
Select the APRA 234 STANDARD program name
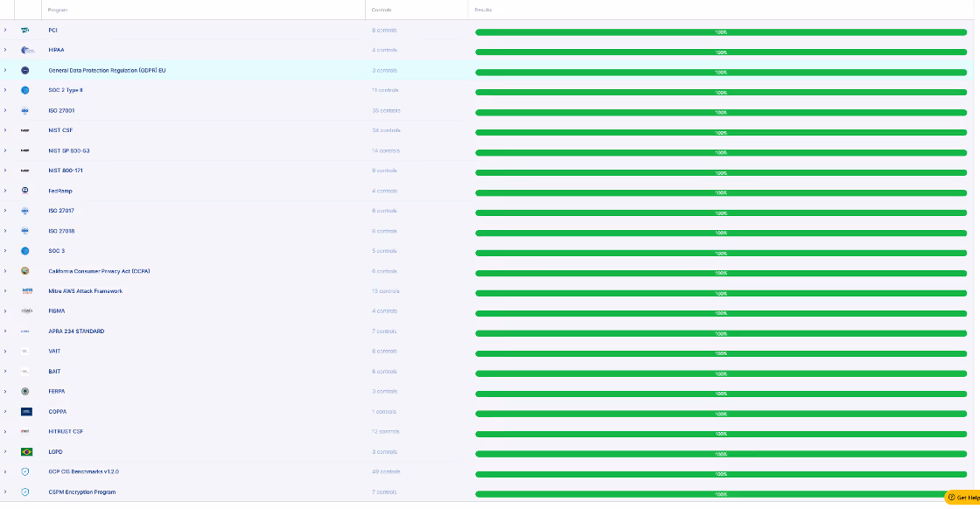76,331
